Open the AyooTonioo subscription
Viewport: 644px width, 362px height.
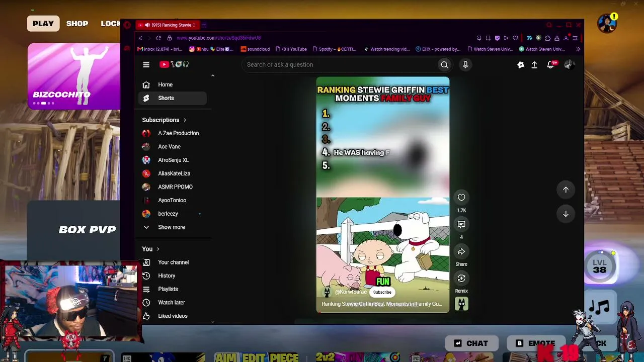(173, 200)
